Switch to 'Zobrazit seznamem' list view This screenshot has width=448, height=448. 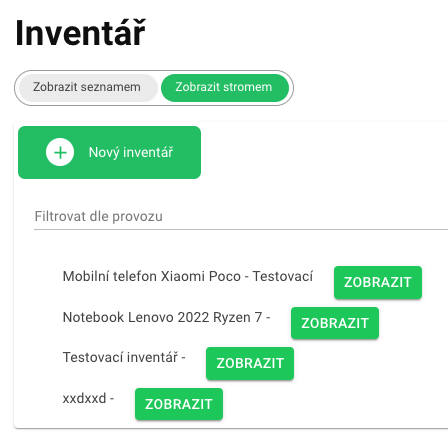pyautogui.click(x=88, y=87)
